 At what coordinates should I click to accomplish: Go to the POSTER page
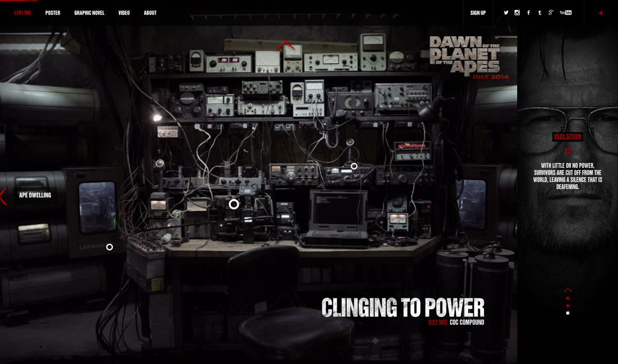pyautogui.click(x=53, y=13)
